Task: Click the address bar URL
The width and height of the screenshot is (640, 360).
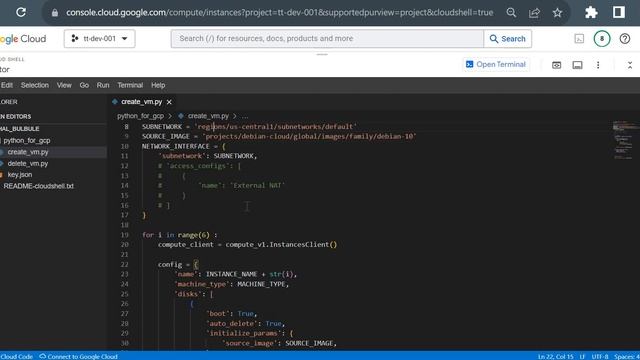Action: (280, 13)
